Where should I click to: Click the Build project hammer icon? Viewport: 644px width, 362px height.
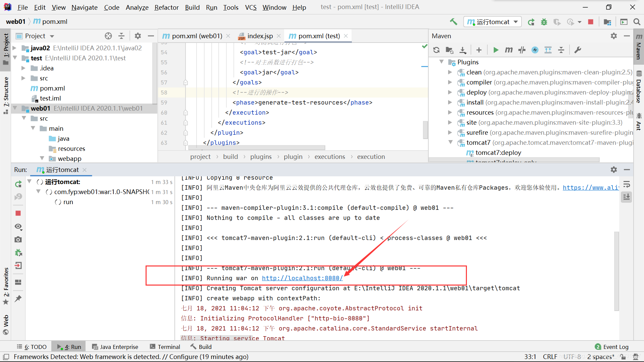[x=453, y=22]
